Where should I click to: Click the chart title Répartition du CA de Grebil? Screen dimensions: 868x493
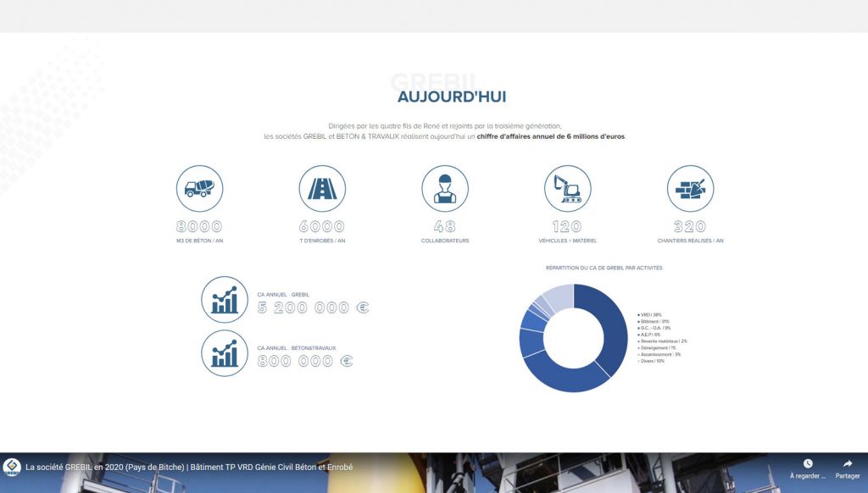(x=604, y=268)
